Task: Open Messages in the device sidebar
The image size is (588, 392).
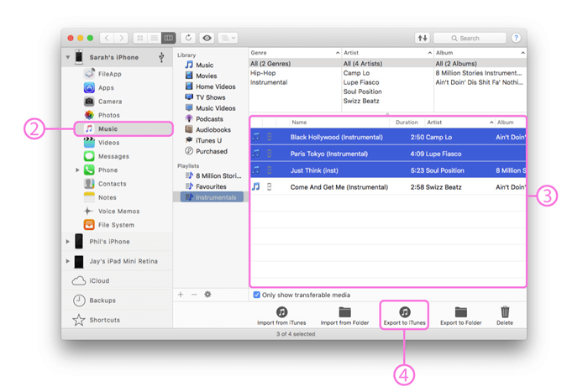Action: [x=107, y=156]
